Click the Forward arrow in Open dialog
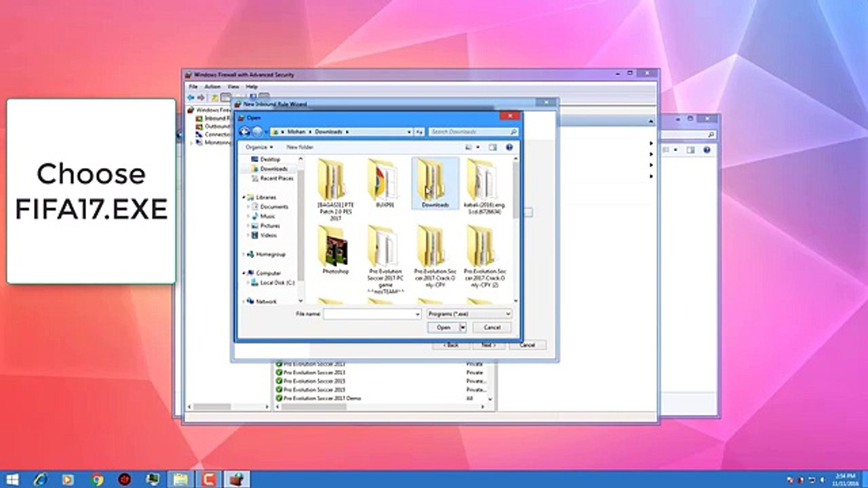 [257, 131]
